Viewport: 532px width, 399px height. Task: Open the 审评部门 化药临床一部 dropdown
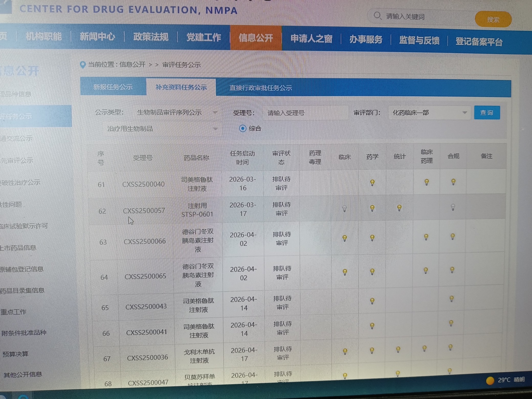[429, 113]
